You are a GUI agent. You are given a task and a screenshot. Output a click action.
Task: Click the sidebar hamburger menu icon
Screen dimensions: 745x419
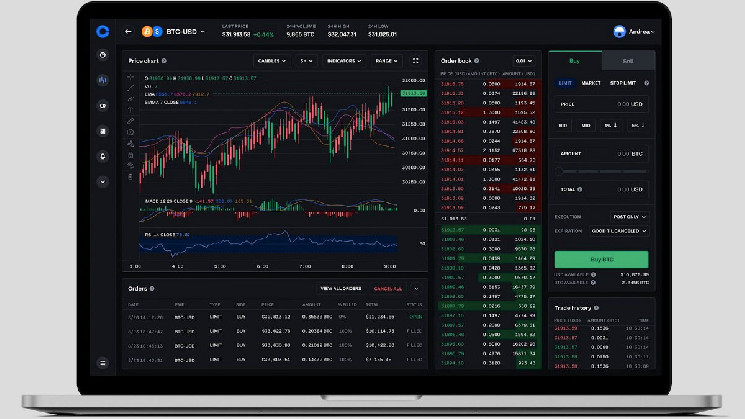pyautogui.click(x=103, y=363)
